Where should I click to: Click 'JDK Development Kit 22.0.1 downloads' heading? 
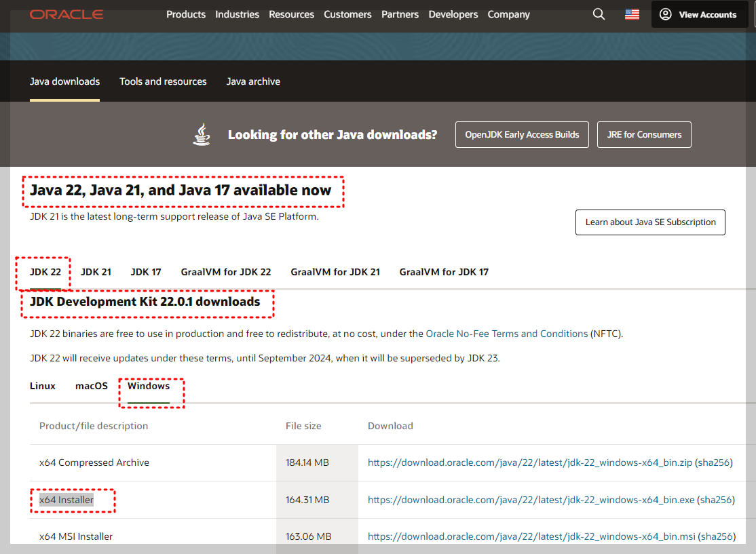tap(145, 302)
